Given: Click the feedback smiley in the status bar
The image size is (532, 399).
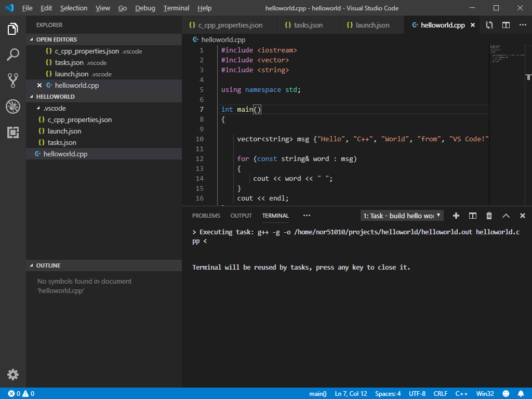Looking at the screenshot, I should [x=506, y=393].
